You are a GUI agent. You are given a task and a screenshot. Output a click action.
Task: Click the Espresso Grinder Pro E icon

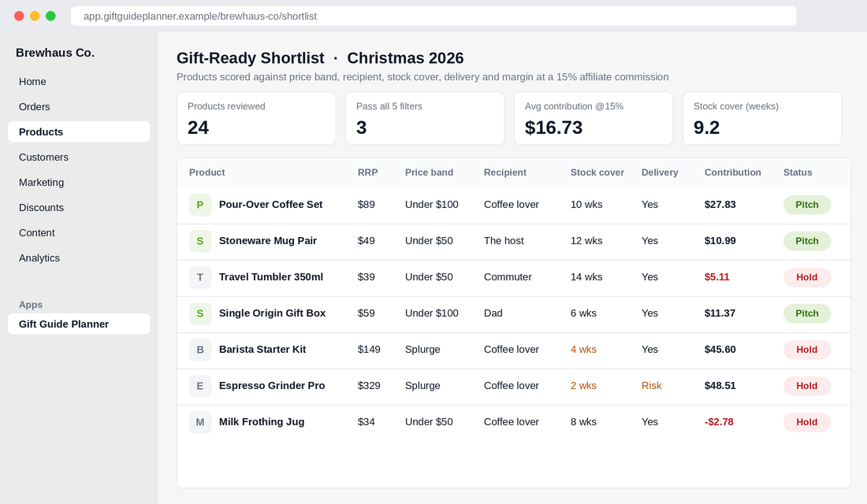point(200,386)
